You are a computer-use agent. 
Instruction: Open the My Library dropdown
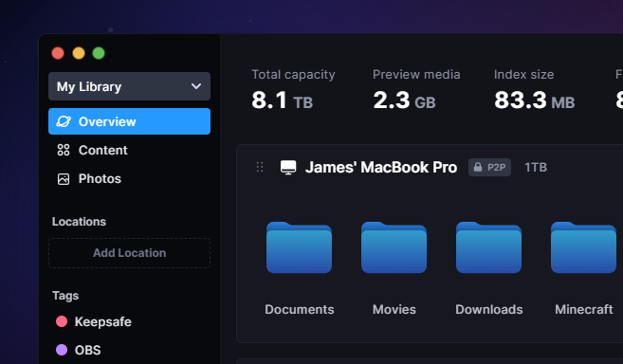[129, 86]
